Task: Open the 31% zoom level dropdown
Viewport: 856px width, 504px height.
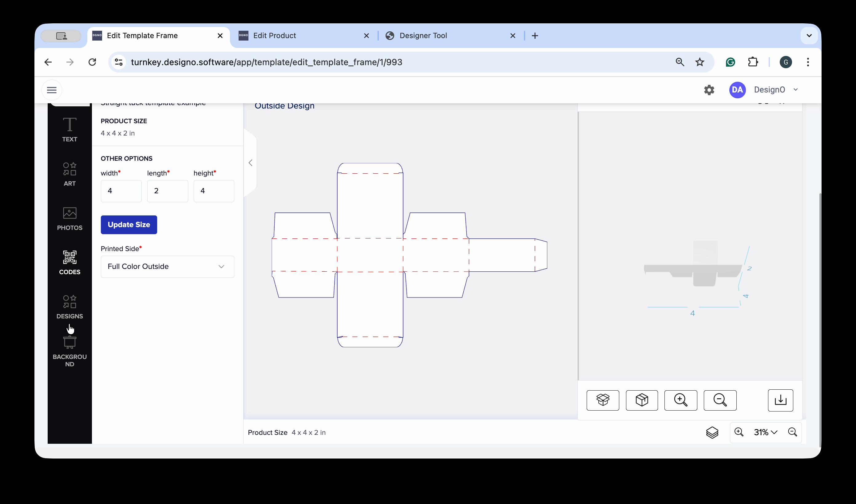Action: point(765,432)
